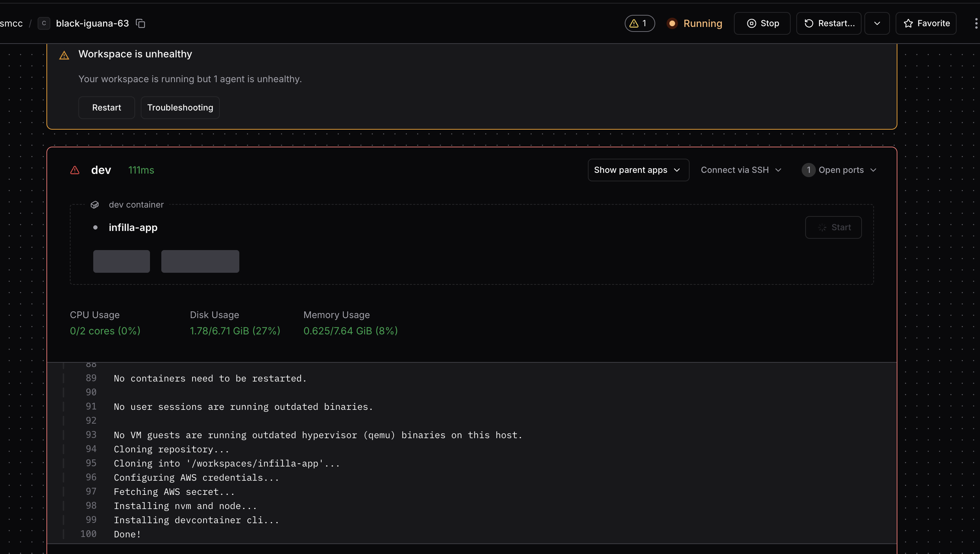Click the red alert icon next to dev

tap(75, 170)
